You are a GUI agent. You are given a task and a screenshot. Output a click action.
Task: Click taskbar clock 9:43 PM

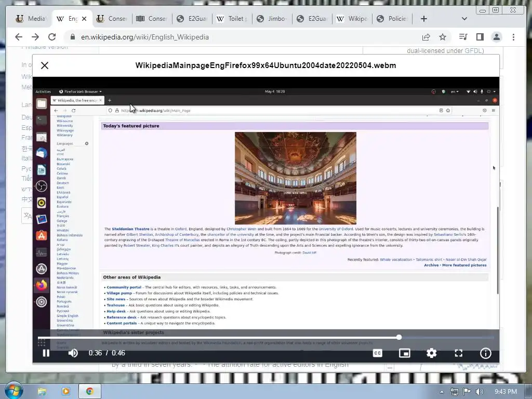(x=506, y=392)
